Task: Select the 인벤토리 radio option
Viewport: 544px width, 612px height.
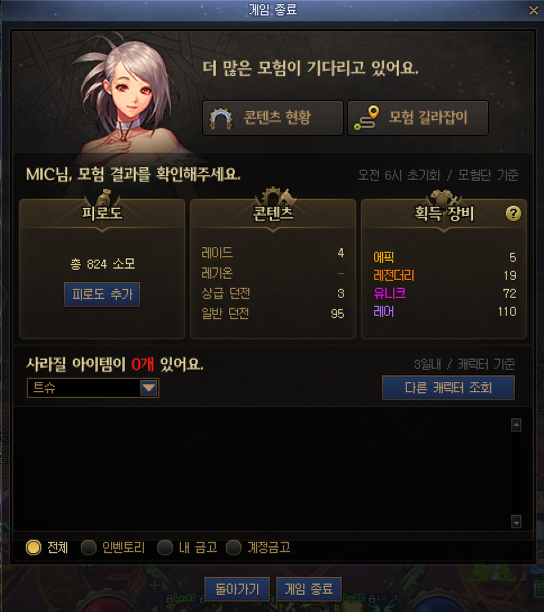Action: (88, 547)
